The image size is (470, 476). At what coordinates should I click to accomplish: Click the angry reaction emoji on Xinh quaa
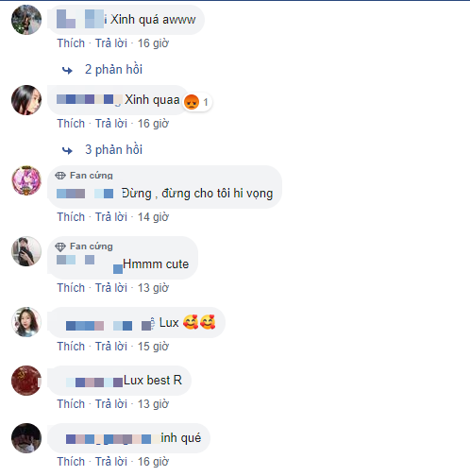[x=192, y=102]
